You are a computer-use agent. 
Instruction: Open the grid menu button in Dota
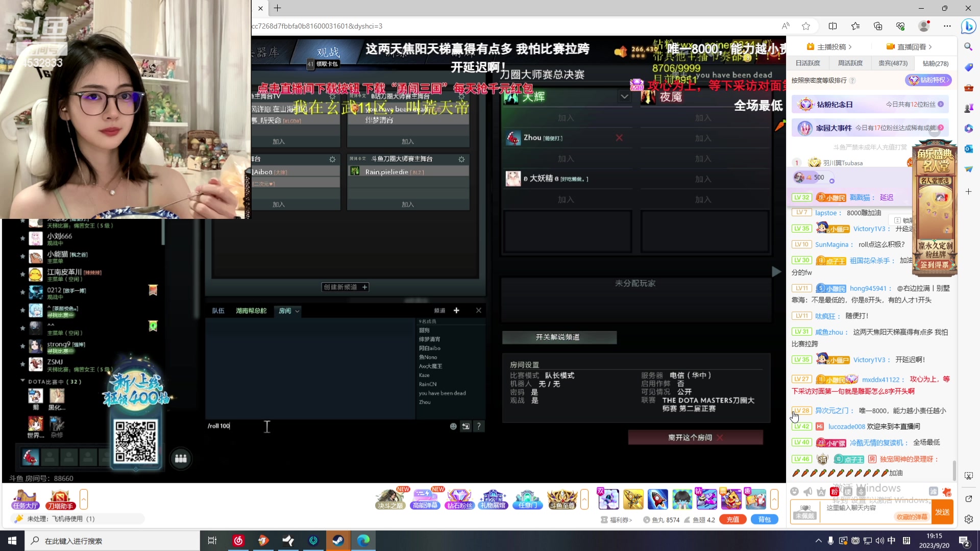click(181, 459)
